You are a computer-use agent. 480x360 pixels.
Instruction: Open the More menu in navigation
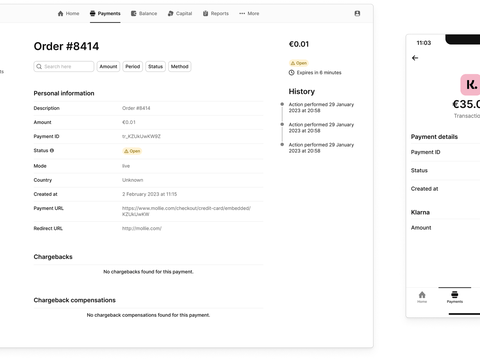(x=249, y=13)
